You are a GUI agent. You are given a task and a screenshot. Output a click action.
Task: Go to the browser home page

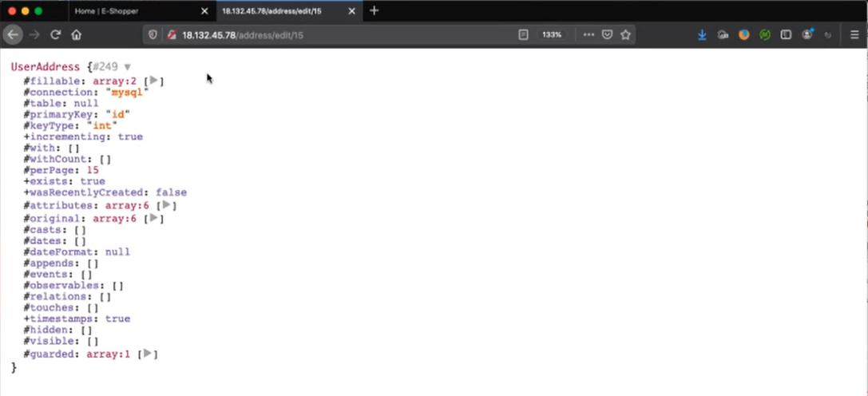pyautogui.click(x=77, y=34)
